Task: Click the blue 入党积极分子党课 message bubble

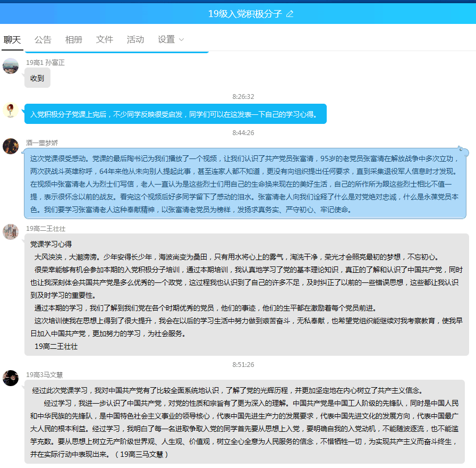Action: point(175,114)
